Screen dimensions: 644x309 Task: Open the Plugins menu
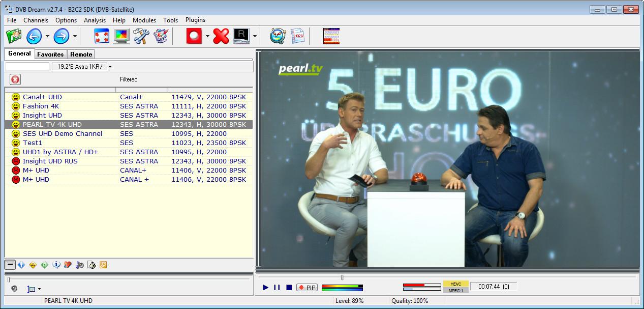tap(195, 20)
